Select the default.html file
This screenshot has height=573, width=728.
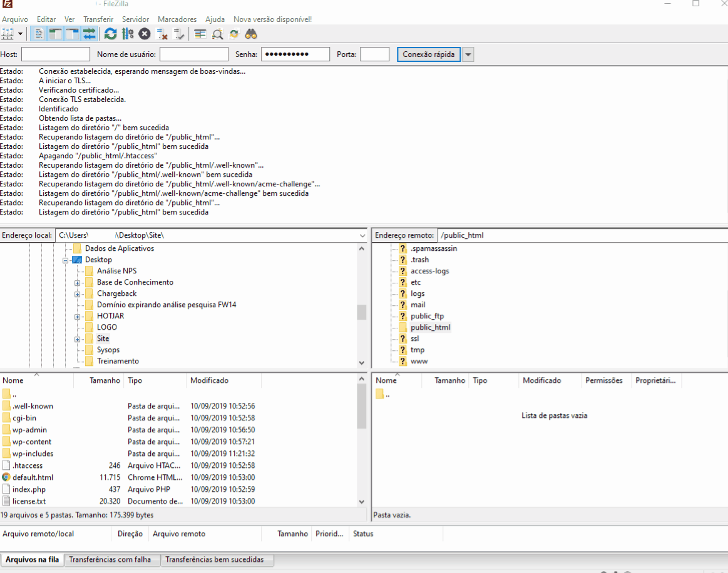tap(33, 477)
